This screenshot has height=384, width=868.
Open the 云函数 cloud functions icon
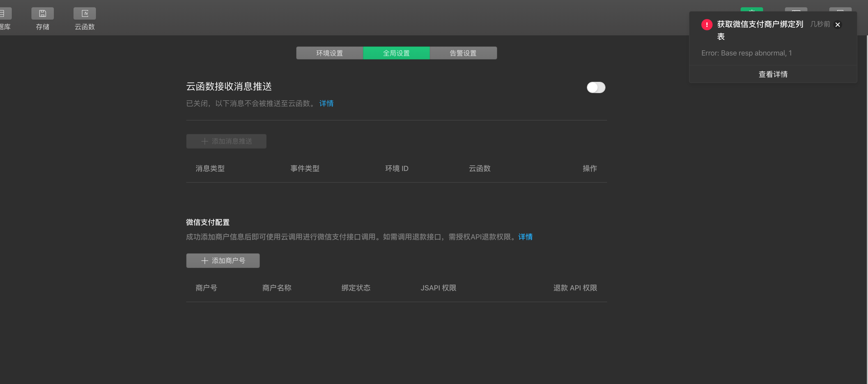[x=84, y=14]
